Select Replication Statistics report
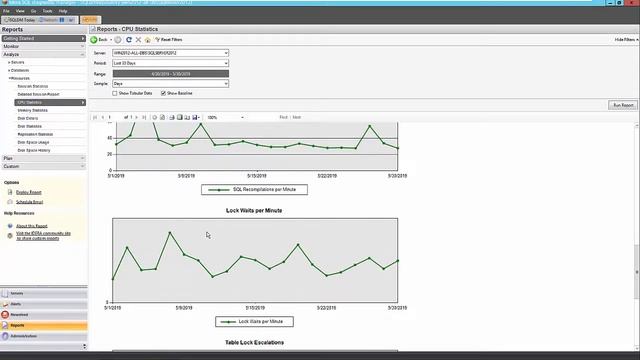 tap(35, 134)
